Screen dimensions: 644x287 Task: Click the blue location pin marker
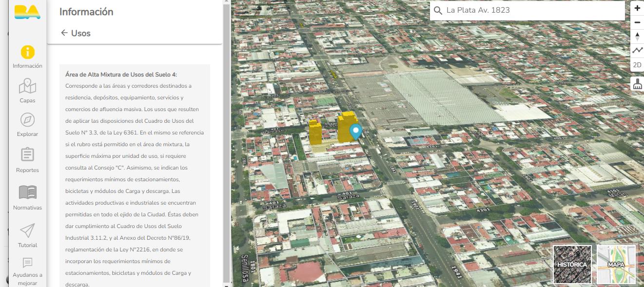point(356,132)
